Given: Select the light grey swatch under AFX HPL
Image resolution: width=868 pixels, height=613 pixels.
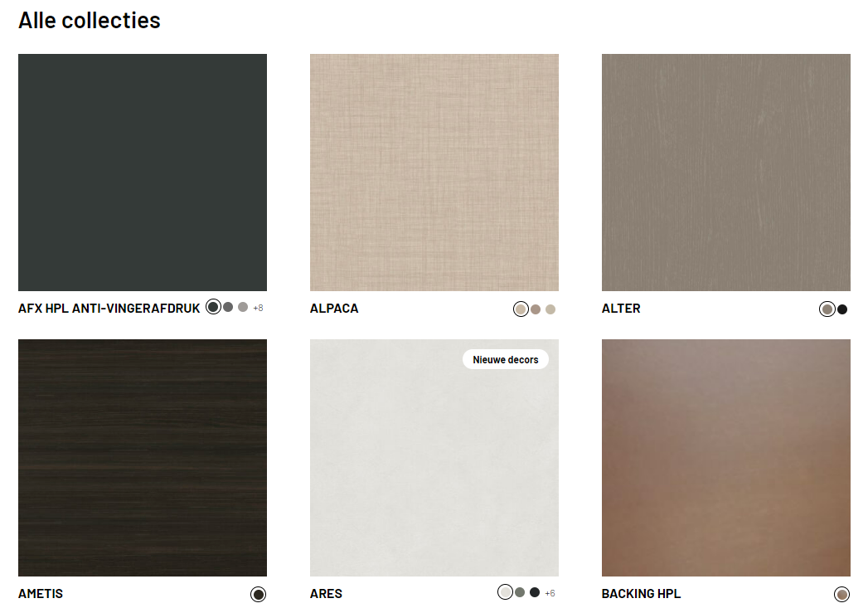Looking at the screenshot, I should tap(243, 307).
